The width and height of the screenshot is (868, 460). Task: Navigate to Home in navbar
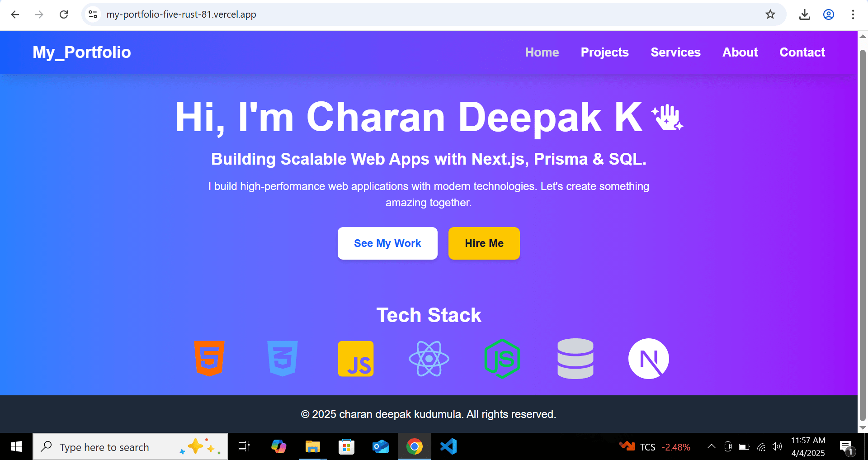click(542, 52)
